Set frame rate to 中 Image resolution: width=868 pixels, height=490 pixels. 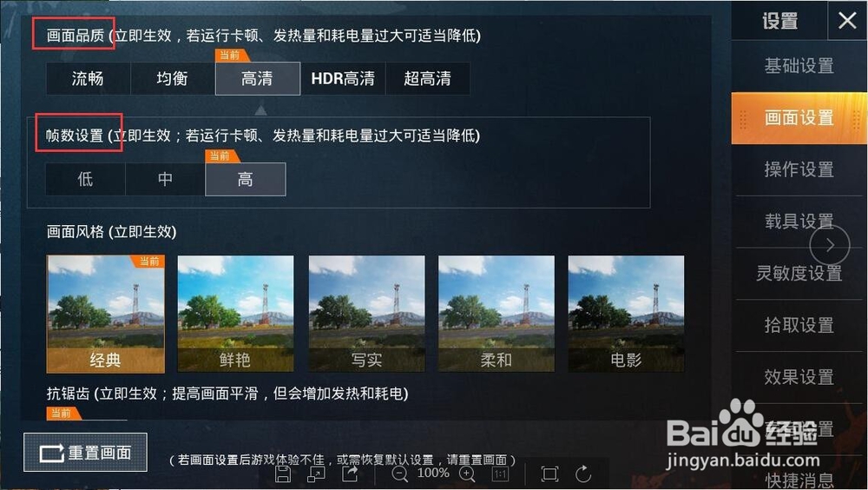[x=165, y=179]
